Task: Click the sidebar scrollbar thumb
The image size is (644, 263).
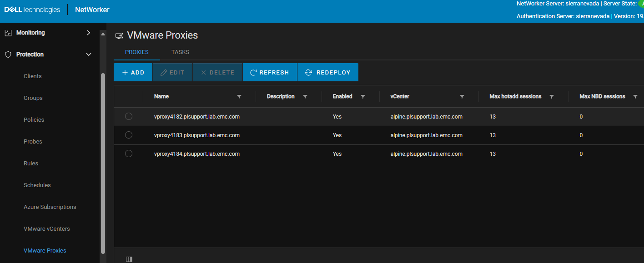Action: click(103, 163)
